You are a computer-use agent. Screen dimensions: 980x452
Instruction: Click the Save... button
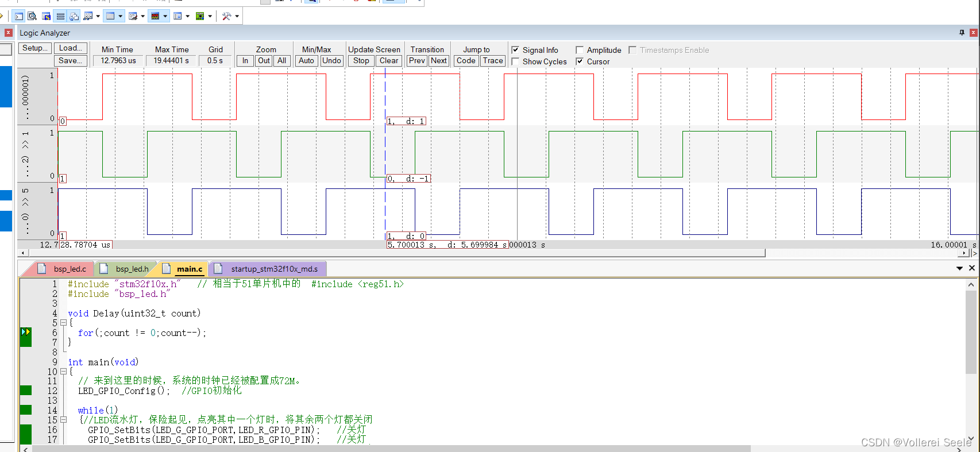coord(71,60)
